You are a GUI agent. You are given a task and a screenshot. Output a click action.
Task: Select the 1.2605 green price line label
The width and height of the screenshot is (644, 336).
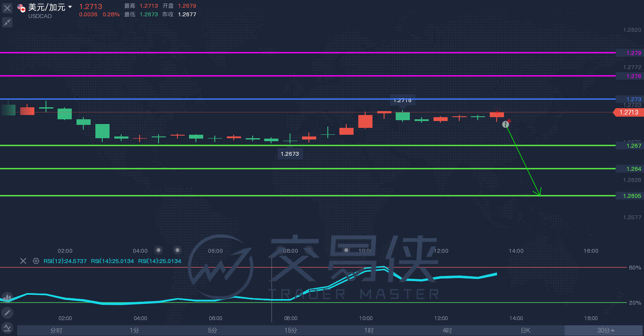[x=629, y=196]
